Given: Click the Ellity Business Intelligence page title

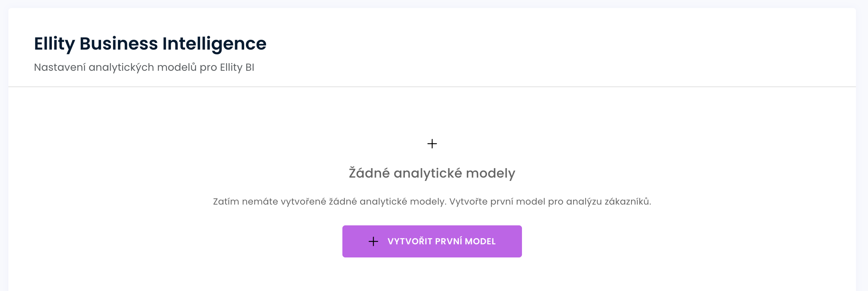Looking at the screenshot, I should (x=150, y=44).
